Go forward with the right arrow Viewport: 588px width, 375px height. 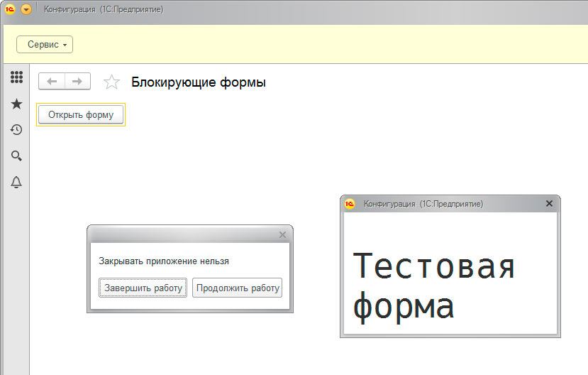pos(77,81)
